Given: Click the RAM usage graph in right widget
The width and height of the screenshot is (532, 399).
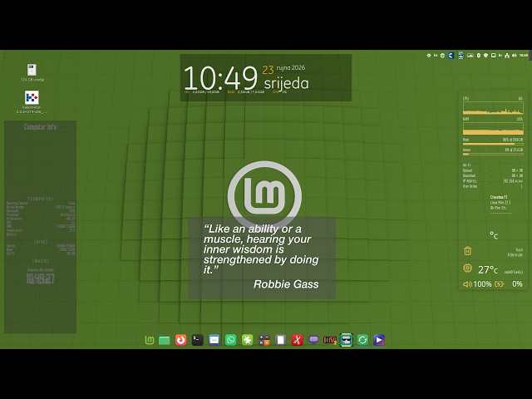Looking at the screenshot, I should 493,129.
